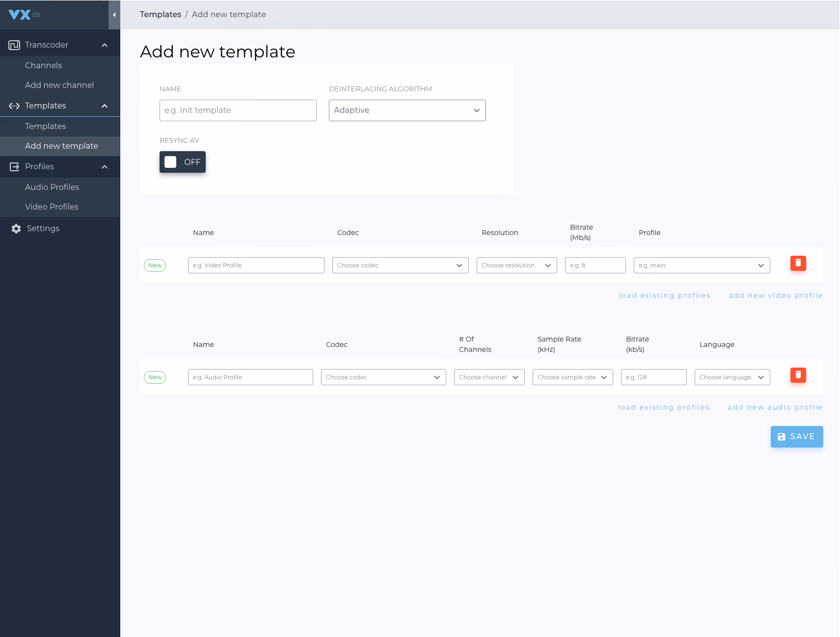Save the template with the SAVE button

(x=797, y=437)
